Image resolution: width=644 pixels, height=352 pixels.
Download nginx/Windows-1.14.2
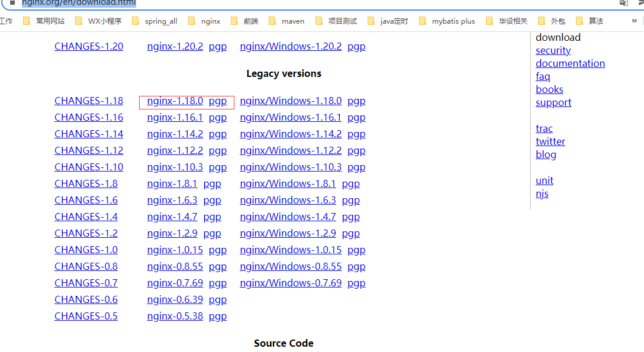(x=291, y=134)
